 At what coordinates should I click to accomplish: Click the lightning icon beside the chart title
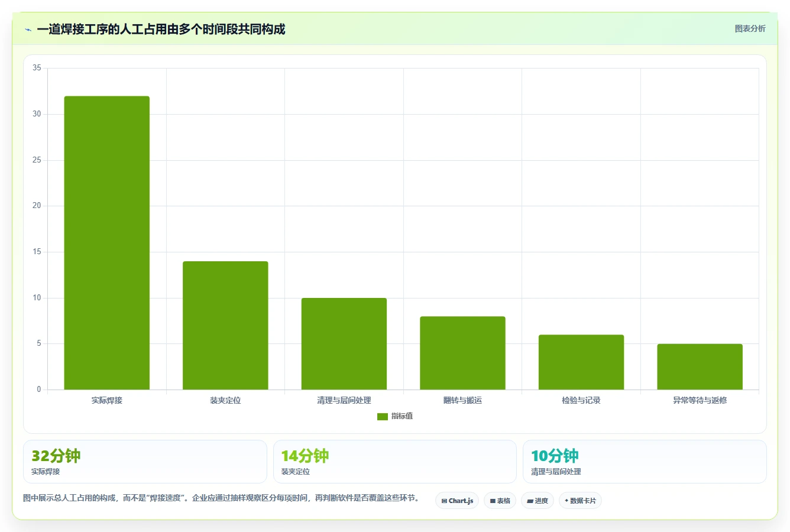(x=28, y=29)
